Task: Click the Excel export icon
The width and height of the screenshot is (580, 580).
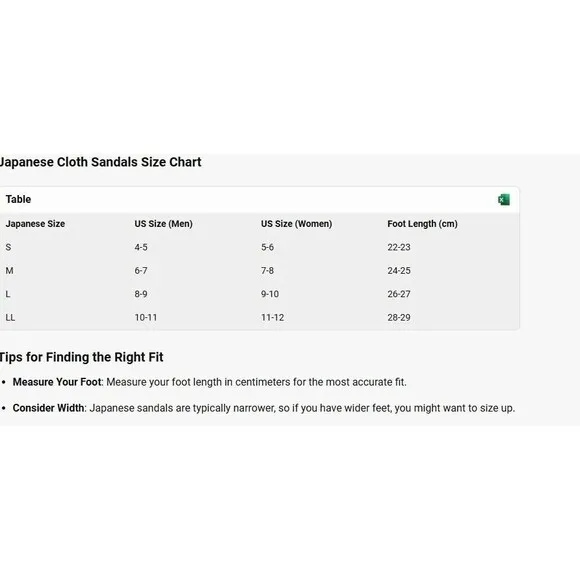Action: 503,200
